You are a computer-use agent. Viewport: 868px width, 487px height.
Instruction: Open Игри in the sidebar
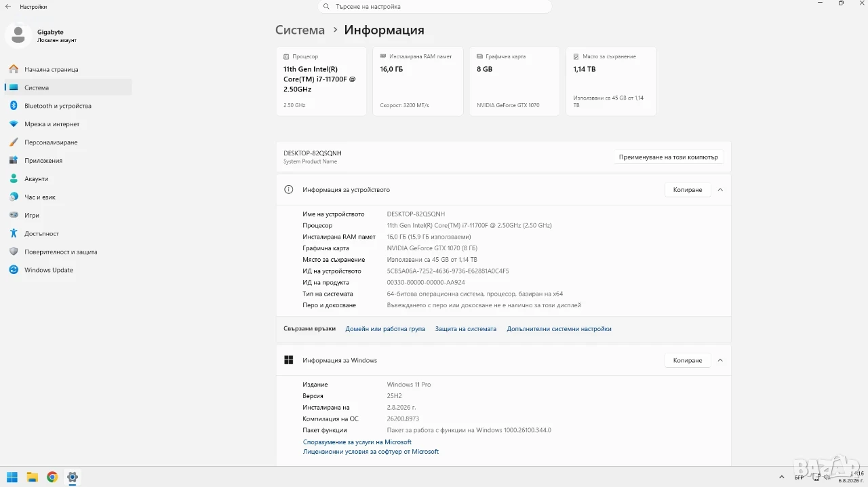[68, 215]
